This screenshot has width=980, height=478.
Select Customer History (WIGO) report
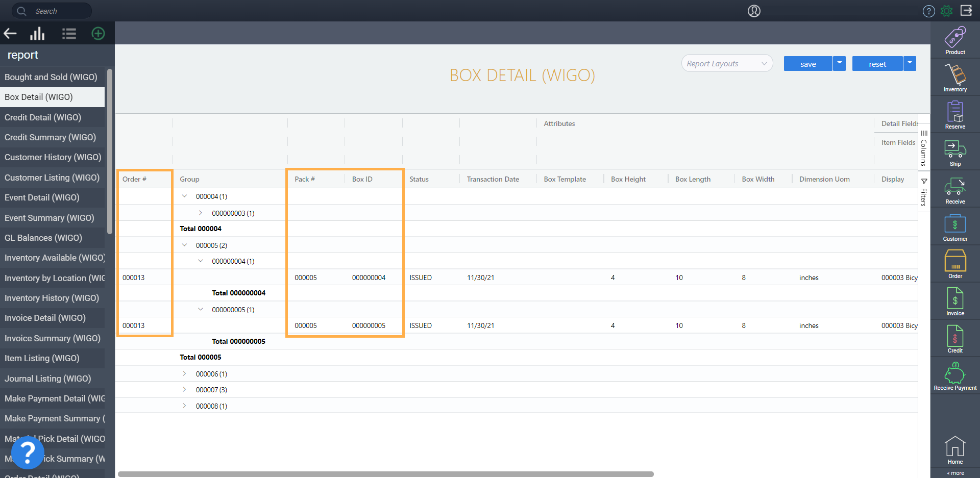(52, 157)
